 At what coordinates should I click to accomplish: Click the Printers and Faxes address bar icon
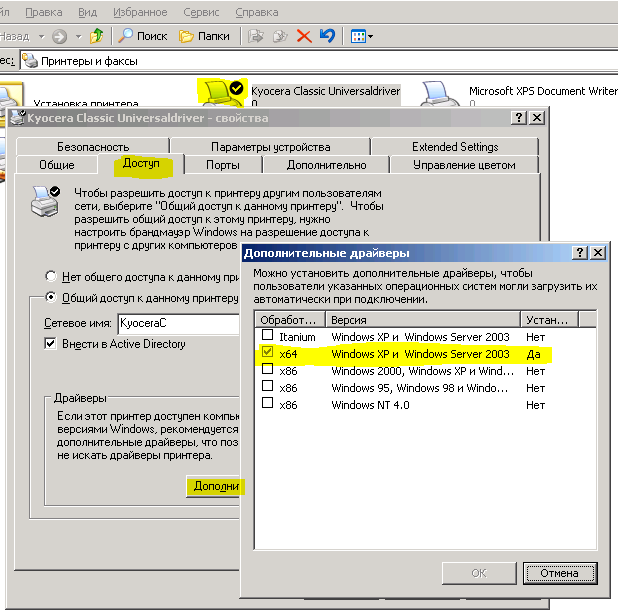tap(30, 61)
